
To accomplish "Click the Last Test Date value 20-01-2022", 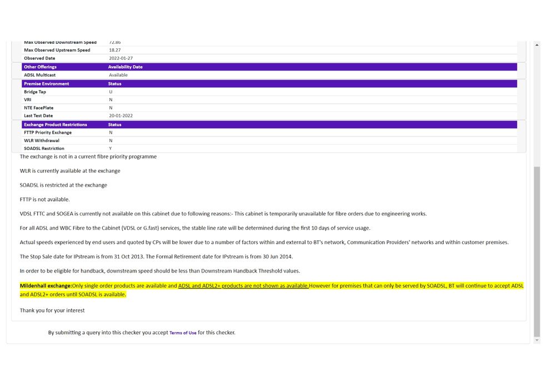I will [121, 116].
